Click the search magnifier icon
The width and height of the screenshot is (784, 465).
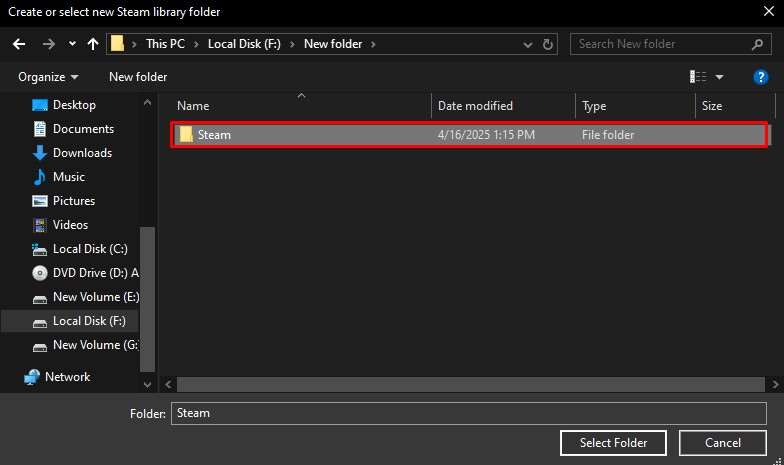click(x=758, y=44)
